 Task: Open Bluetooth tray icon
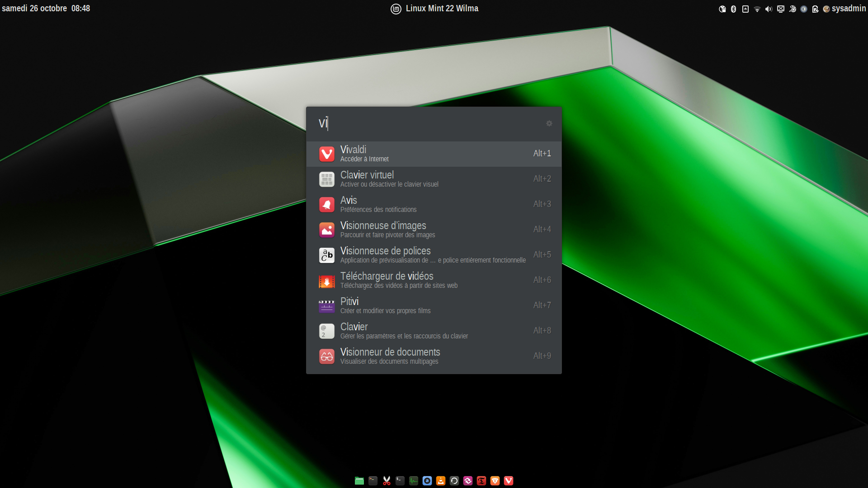734,9
